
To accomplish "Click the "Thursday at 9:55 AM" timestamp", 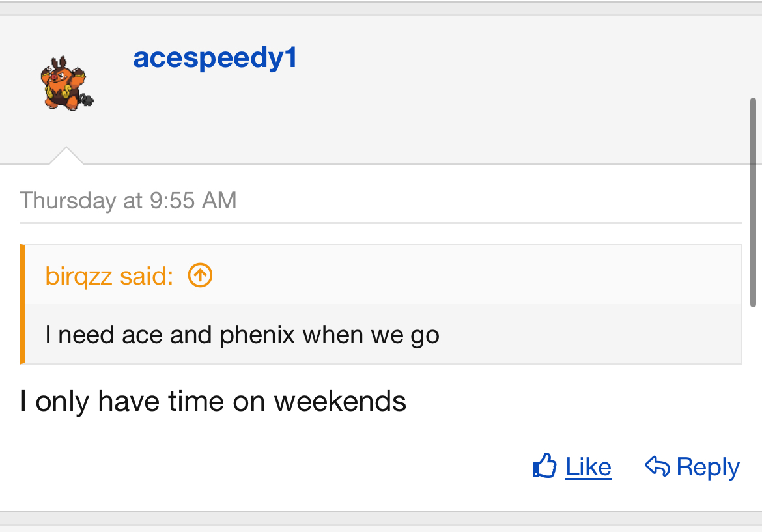I will coord(128,200).
